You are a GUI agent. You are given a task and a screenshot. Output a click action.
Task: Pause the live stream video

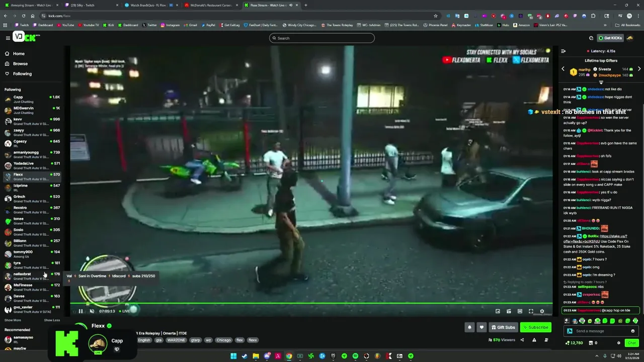80,311
